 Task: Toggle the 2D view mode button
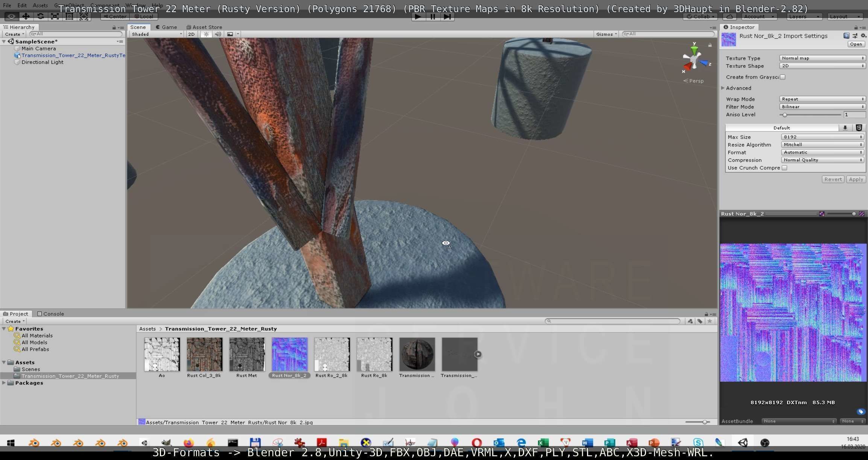click(x=191, y=34)
